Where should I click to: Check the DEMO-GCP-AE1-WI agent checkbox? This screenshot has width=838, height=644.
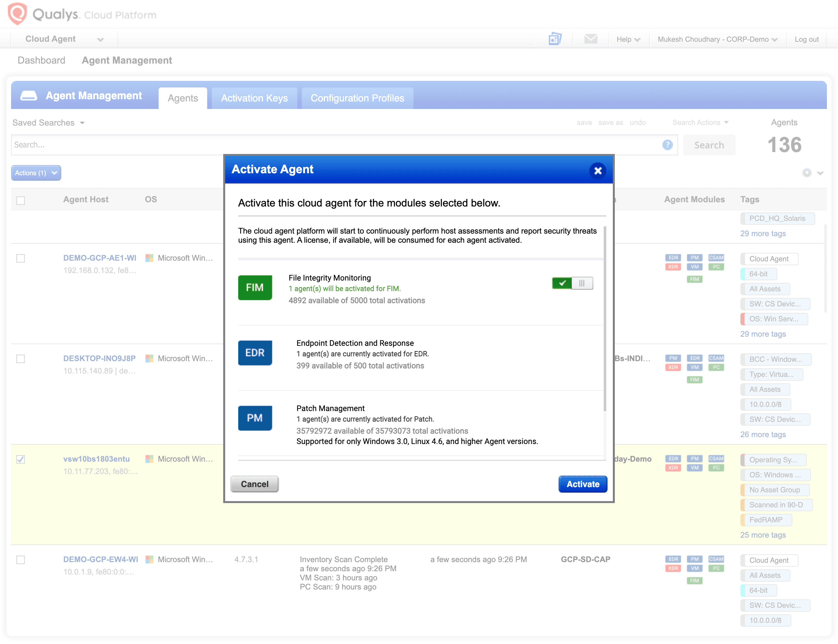pyautogui.click(x=21, y=258)
